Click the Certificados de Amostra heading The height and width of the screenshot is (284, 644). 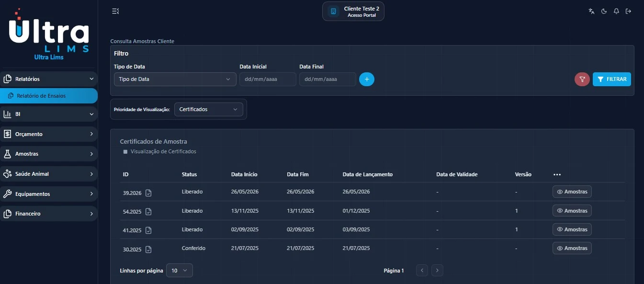tap(153, 142)
